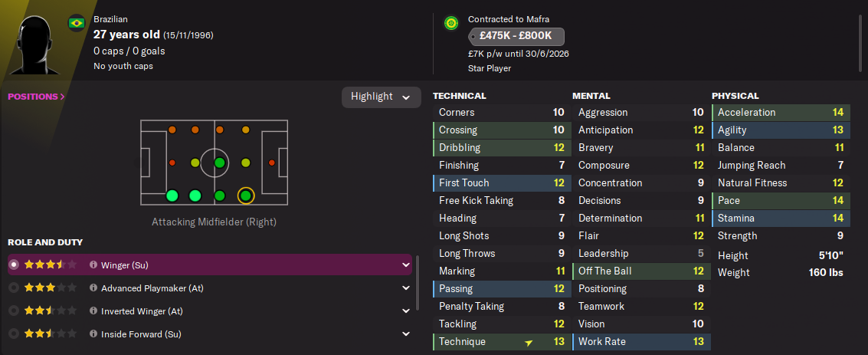Image resolution: width=868 pixels, height=355 pixels.
Task: Click the role list scrollbar
Action: coord(418,284)
